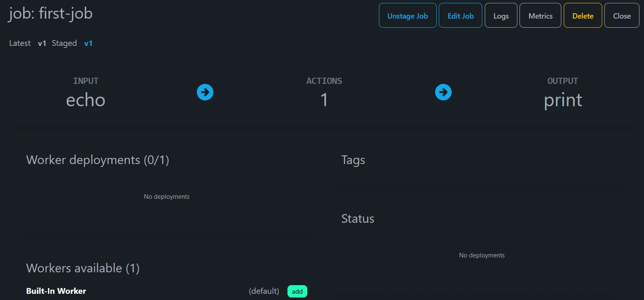Screen dimensions: 644x300
Task: Select the v1 version under Latest
Action: (42, 43)
